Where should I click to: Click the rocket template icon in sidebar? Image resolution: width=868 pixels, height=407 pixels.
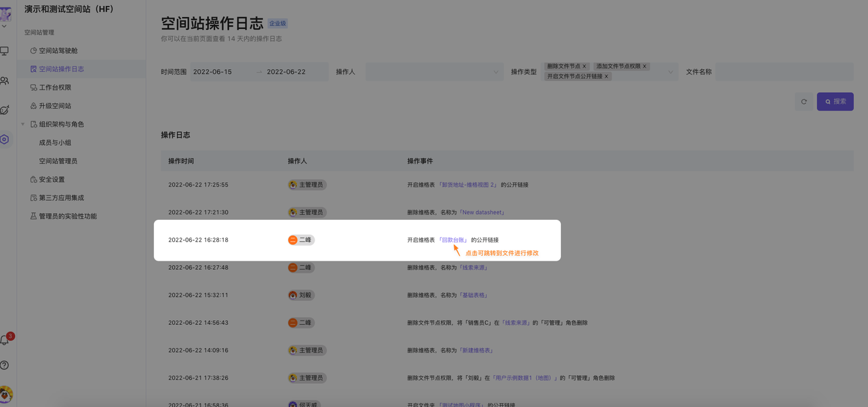tap(4, 110)
